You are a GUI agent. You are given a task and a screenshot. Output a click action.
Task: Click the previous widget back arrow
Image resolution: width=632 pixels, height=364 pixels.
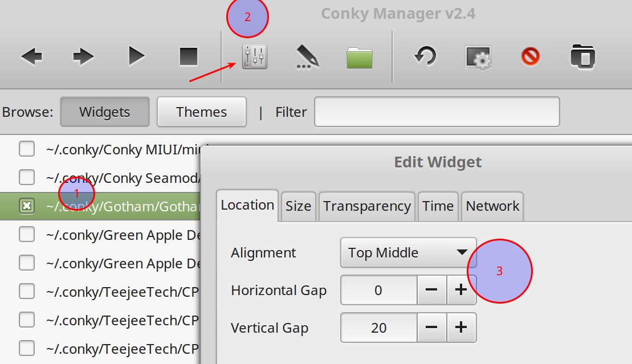[32, 56]
